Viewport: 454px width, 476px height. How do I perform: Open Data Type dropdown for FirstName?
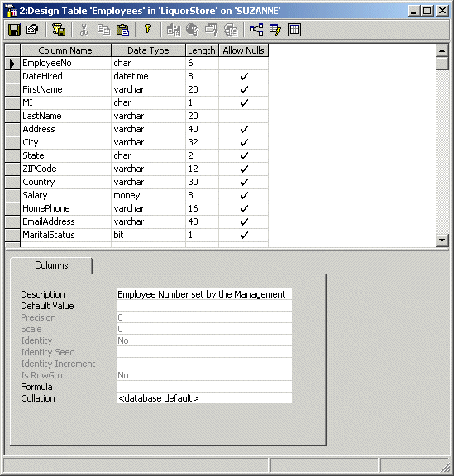pos(148,89)
